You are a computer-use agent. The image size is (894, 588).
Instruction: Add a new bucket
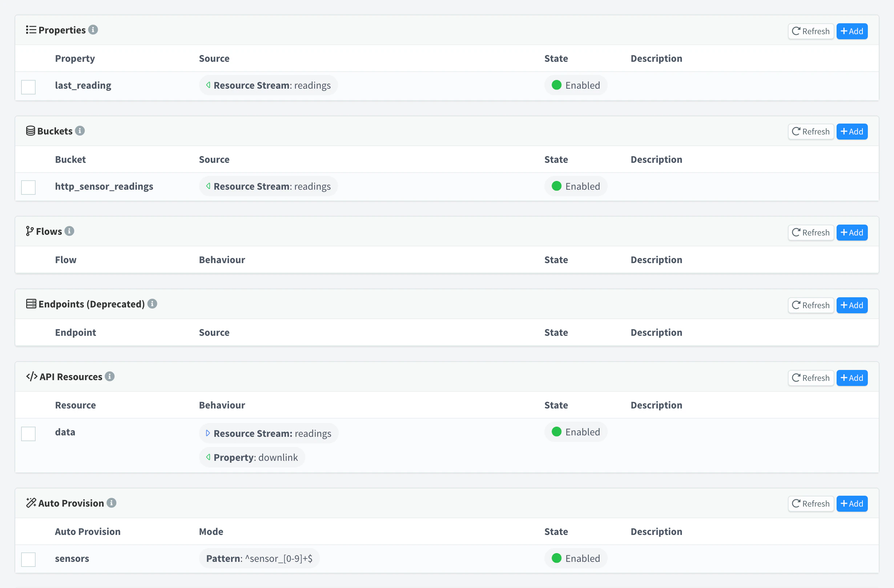(x=852, y=132)
